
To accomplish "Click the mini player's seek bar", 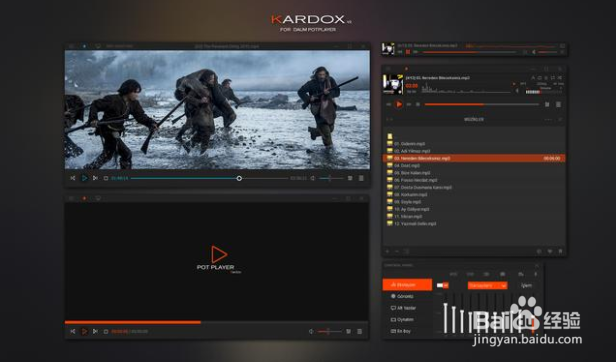I will tap(469, 51).
